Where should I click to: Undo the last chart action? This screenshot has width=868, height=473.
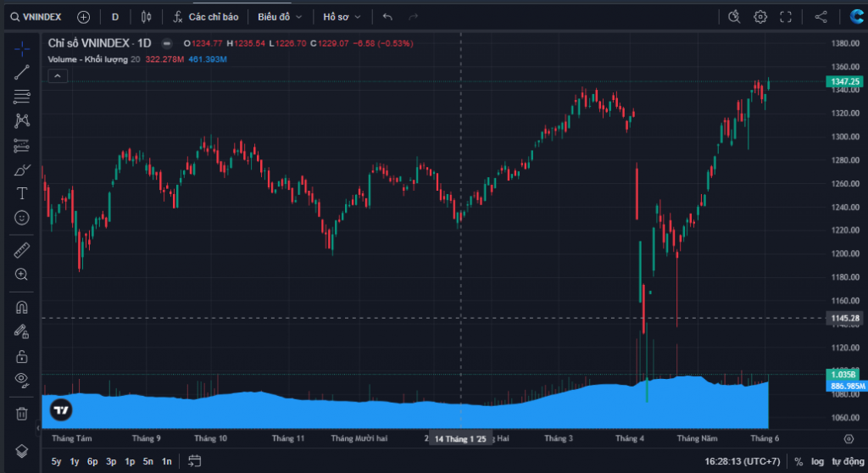coord(387,17)
